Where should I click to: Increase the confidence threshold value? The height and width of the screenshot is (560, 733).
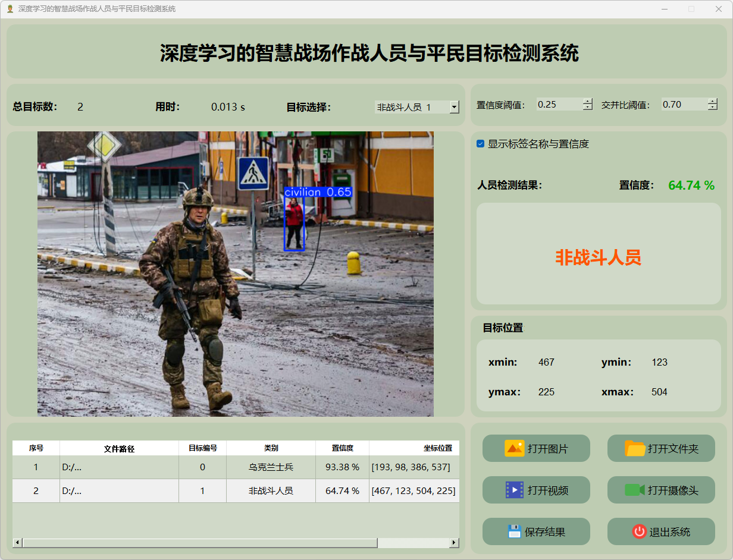tap(588, 101)
